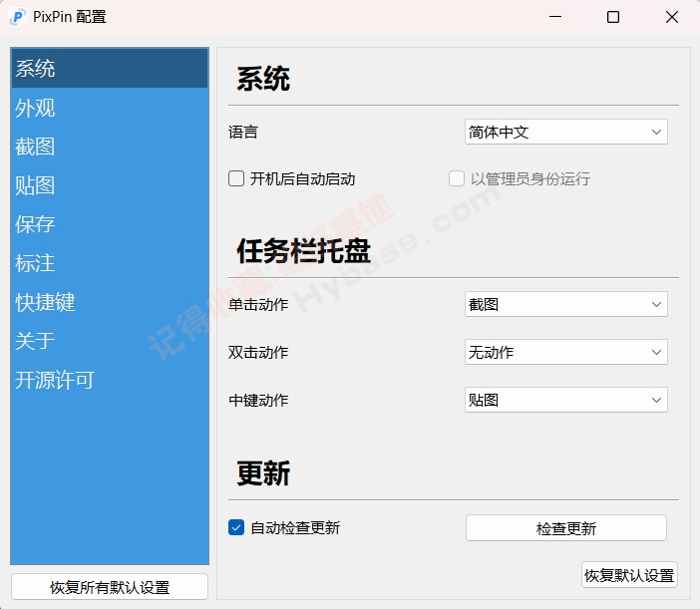Open the 语言 dropdown showing 简体中文

click(x=566, y=132)
